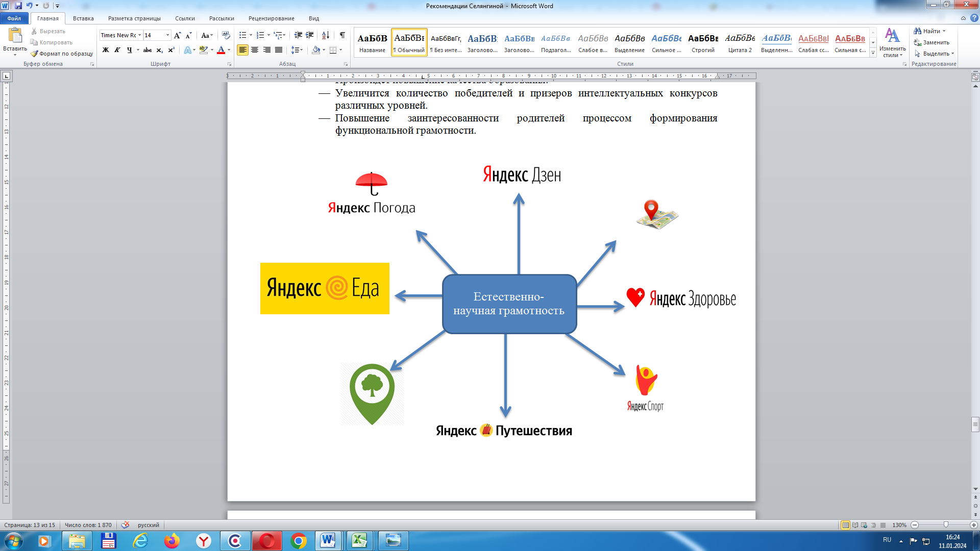The height and width of the screenshot is (551, 980).
Task: Click the Save icon in quick access toolbar
Action: pos(18,6)
